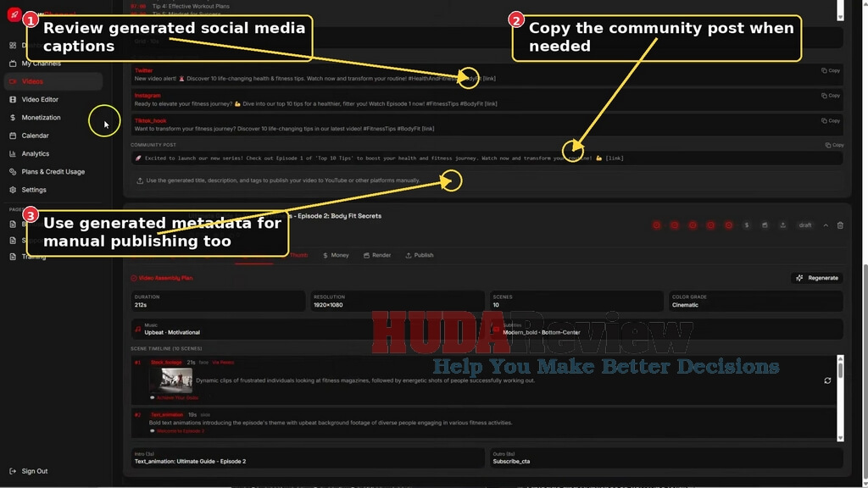Click the first red step circle of Episode 2
This screenshot has height=488, width=868.
pos(657,225)
